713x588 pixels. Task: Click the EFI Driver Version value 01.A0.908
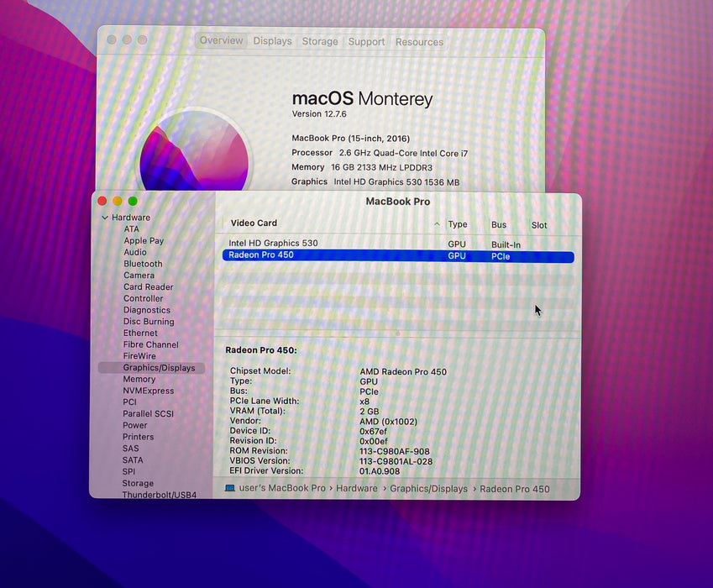380,471
